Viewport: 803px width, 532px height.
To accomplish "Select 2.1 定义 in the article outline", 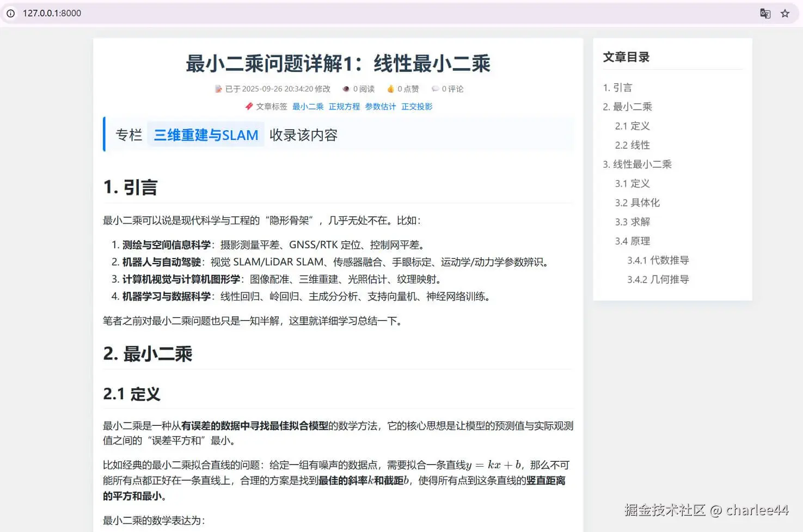I will click(633, 126).
